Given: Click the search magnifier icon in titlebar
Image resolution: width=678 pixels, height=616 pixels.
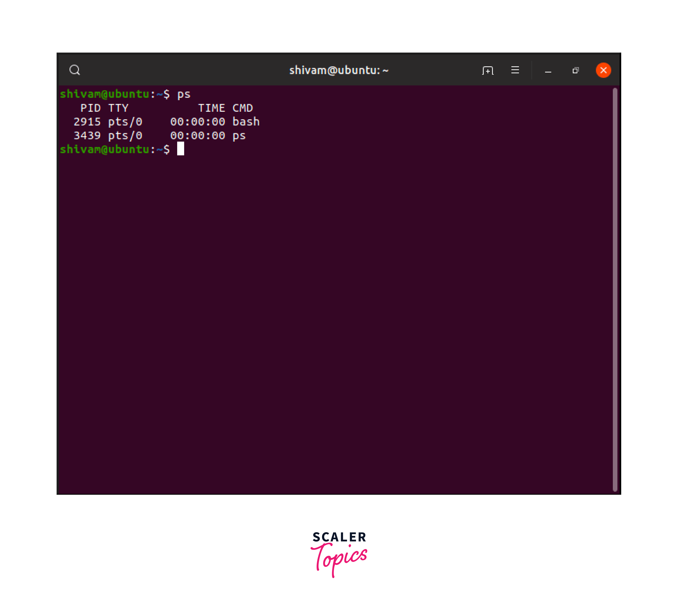Looking at the screenshot, I should pyautogui.click(x=75, y=70).
